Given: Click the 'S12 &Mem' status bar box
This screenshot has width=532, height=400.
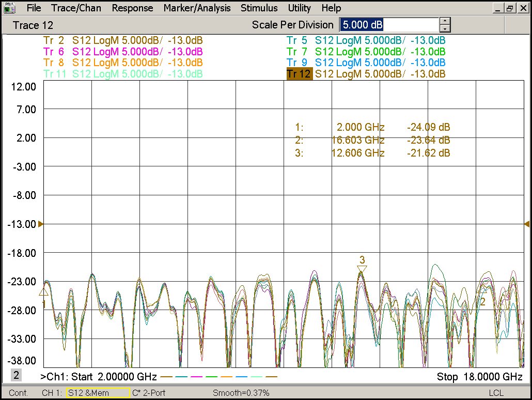Looking at the screenshot, I should pyautogui.click(x=98, y=393).
